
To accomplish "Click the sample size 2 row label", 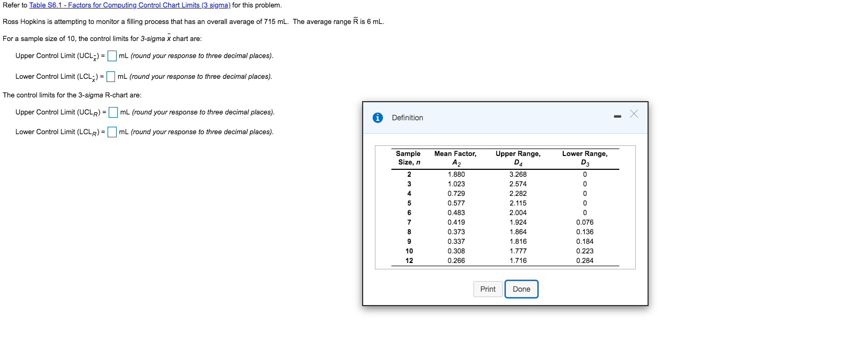I will 409,175.
